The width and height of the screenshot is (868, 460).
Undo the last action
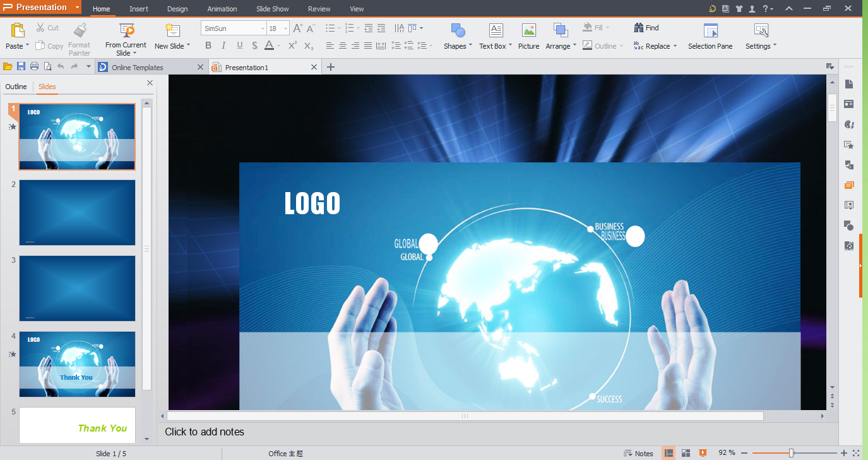[61, 66]
